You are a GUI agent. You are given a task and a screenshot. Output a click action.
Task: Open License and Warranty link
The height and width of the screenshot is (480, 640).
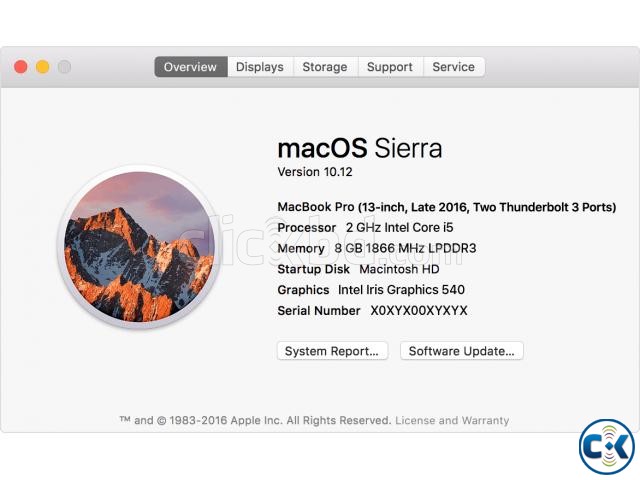click(x=452, y=420)
